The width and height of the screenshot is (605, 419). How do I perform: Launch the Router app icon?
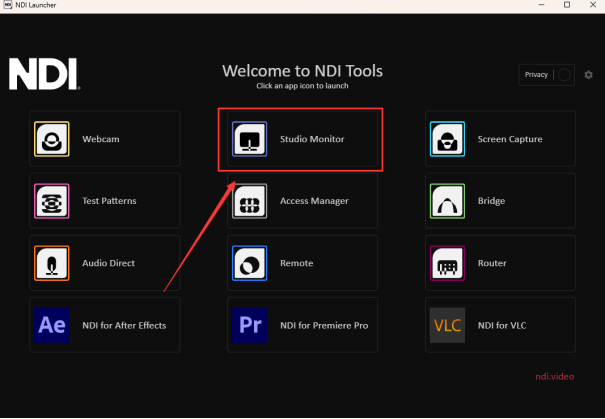447,263
